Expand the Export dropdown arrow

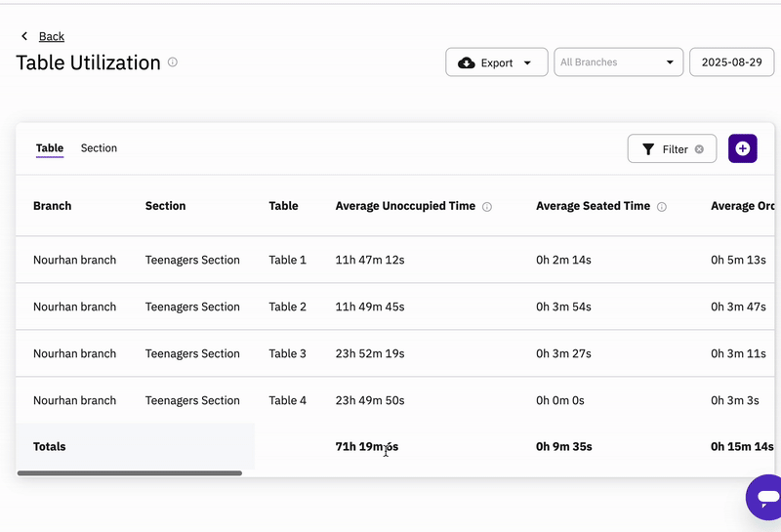(x=528, y=62)
